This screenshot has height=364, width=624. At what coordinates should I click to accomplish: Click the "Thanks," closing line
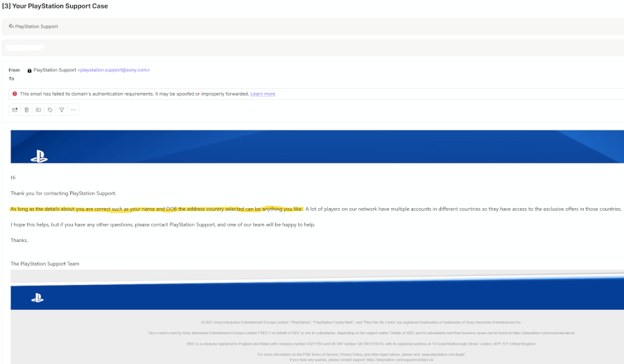[19, 241]
